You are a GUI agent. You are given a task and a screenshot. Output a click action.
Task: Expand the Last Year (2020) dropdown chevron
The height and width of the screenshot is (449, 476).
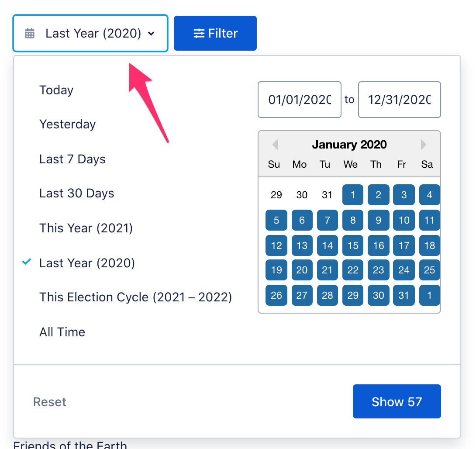tap(151, 34)
